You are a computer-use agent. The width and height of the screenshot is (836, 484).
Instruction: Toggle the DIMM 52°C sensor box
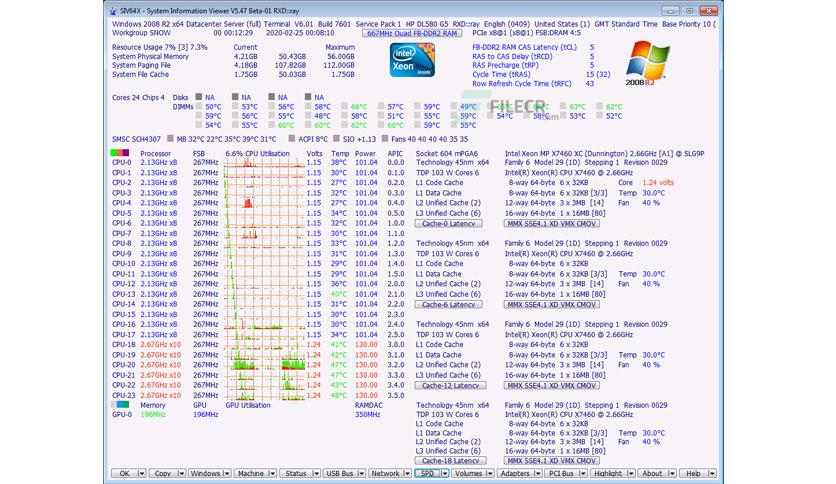click(x=600, y=116)
